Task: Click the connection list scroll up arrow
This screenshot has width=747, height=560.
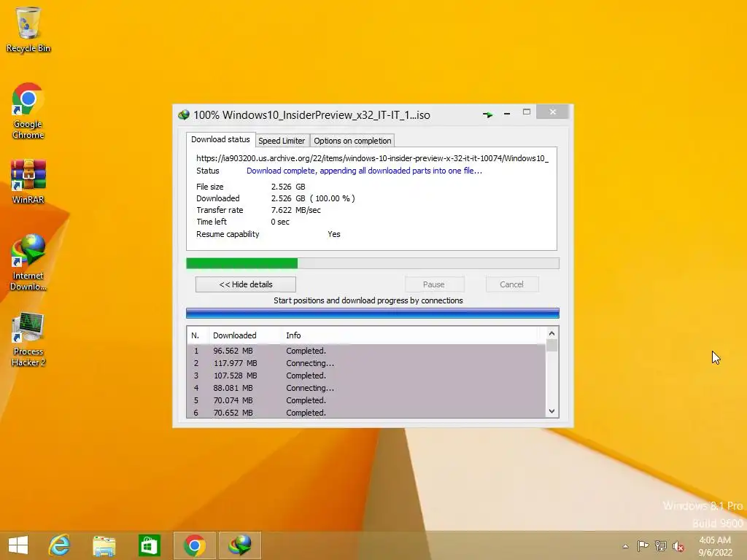Action: 551,333
